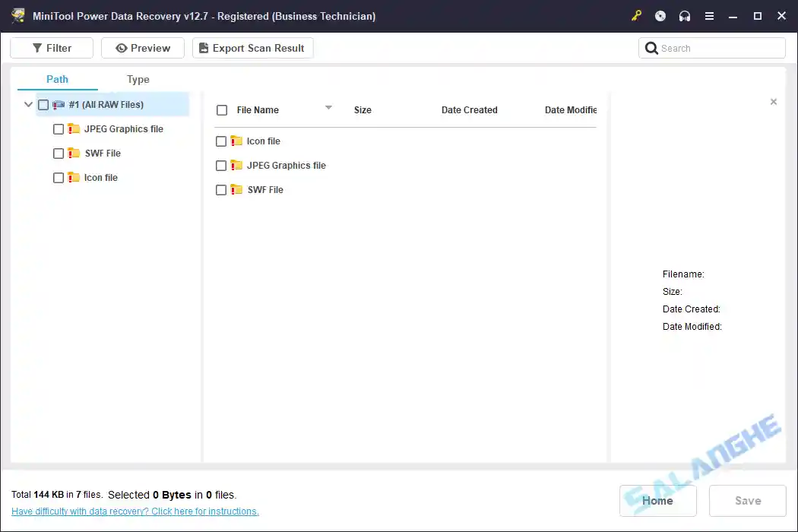The image size is (798, 532).
Task: Click the Export Scan Result document icon
Action: pos(203,47)
